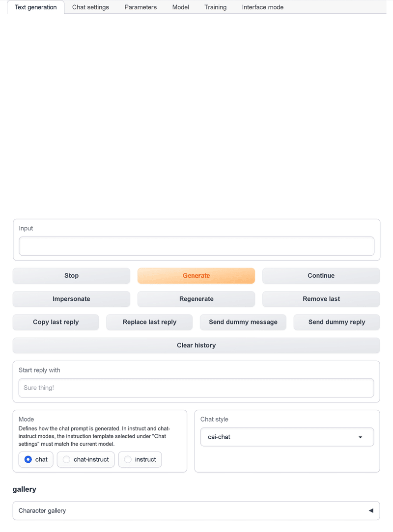Image resolution: width=393 pixels, height=532 pixels.
Task: Go to the Model tab
Action: (x=180, y=7)
